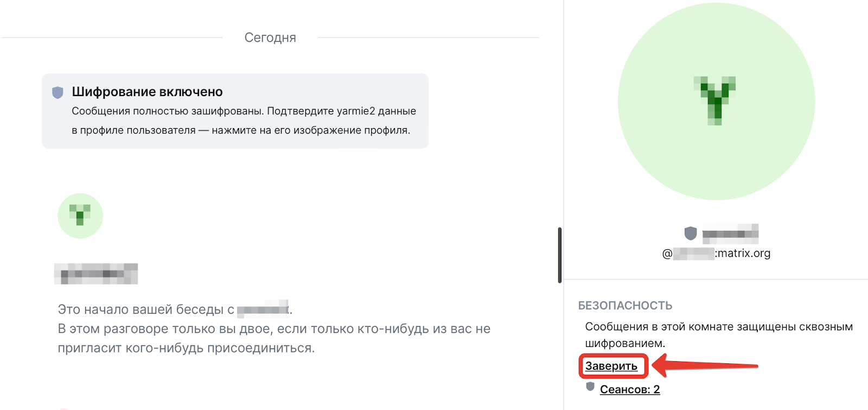Click the blurred display name in profile panel

pos(730,234)
